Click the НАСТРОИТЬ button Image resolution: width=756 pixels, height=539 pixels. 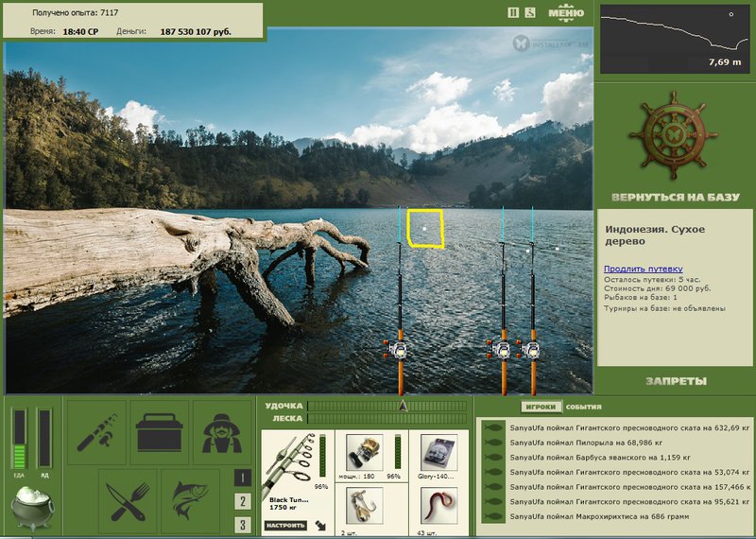[285, 526]
